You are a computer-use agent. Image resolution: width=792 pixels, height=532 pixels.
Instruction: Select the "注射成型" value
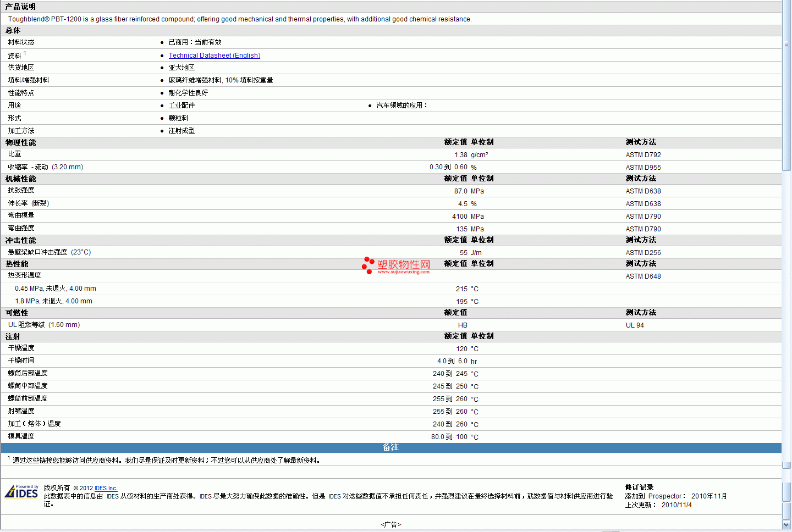click(182, 131)
